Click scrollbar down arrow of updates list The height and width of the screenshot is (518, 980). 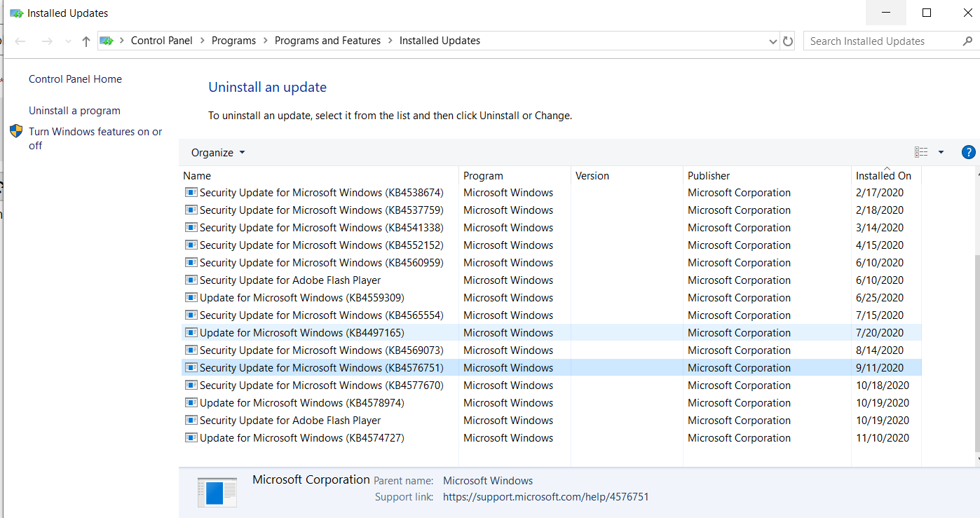[x=978, y=459]
